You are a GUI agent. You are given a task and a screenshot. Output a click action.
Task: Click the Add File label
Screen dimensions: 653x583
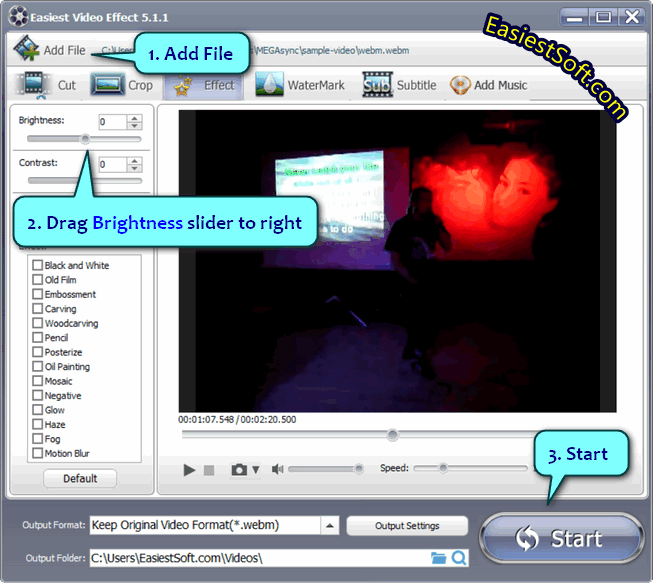click(x=65, y=50)
